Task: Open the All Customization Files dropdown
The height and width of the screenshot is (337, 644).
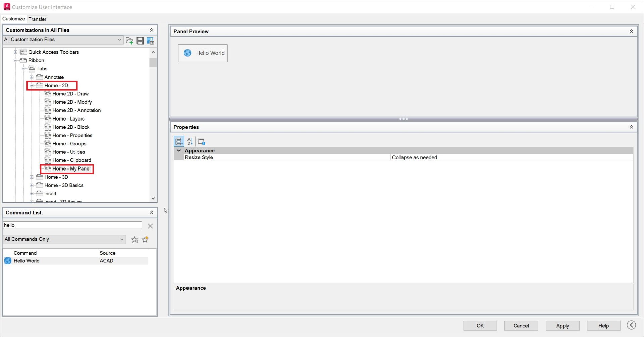Action: point(63,40)
